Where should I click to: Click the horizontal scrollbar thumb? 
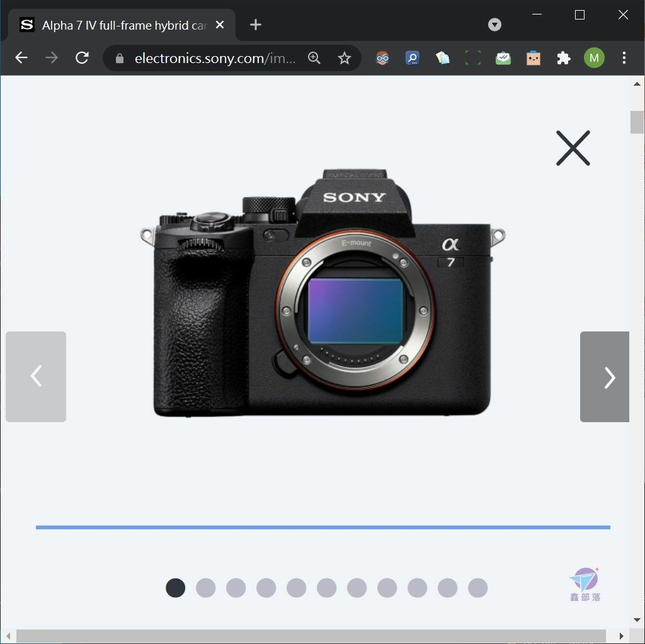coord(311,636)
